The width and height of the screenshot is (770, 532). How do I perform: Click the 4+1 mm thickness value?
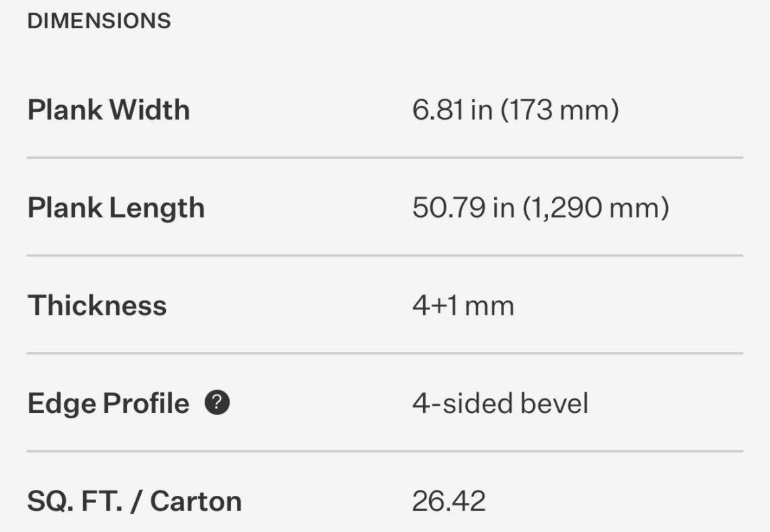(463, 306)
